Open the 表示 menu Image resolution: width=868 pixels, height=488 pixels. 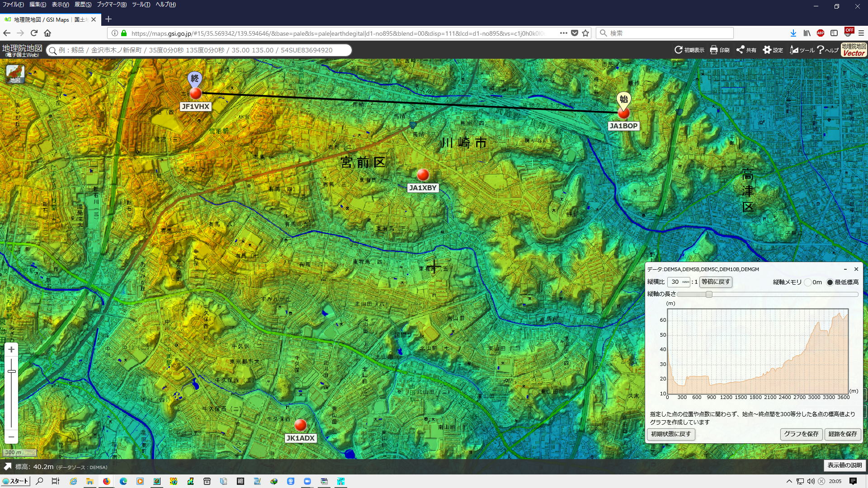60,5
